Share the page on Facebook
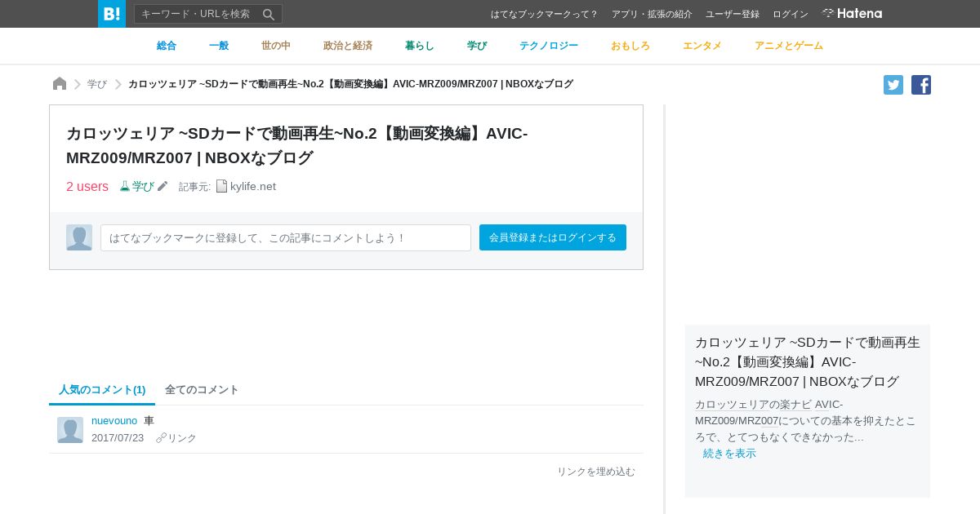Viewport: 980px width, 514px height. (x=921, y=85)
